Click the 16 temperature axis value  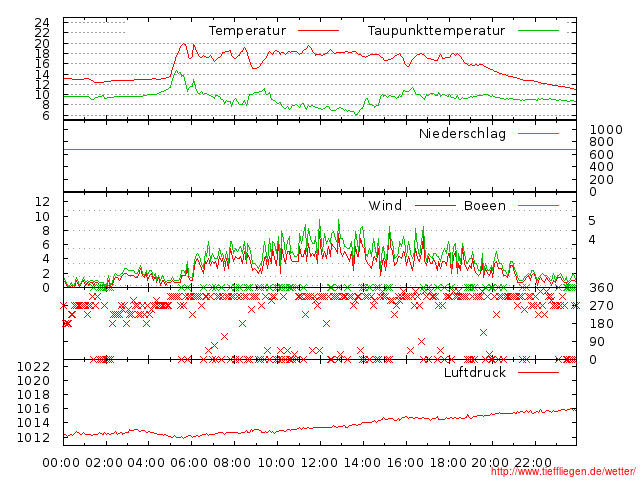click(x=42, y=64)
